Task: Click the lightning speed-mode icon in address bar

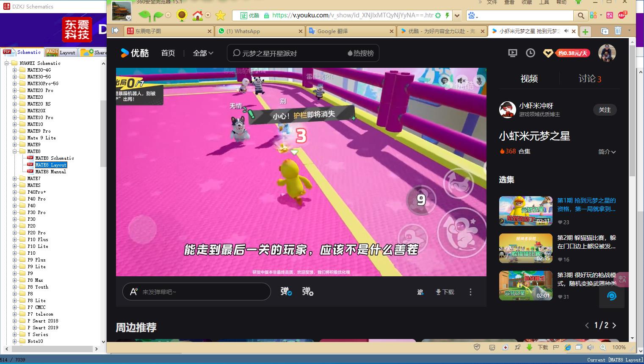Action: (447, 16)
